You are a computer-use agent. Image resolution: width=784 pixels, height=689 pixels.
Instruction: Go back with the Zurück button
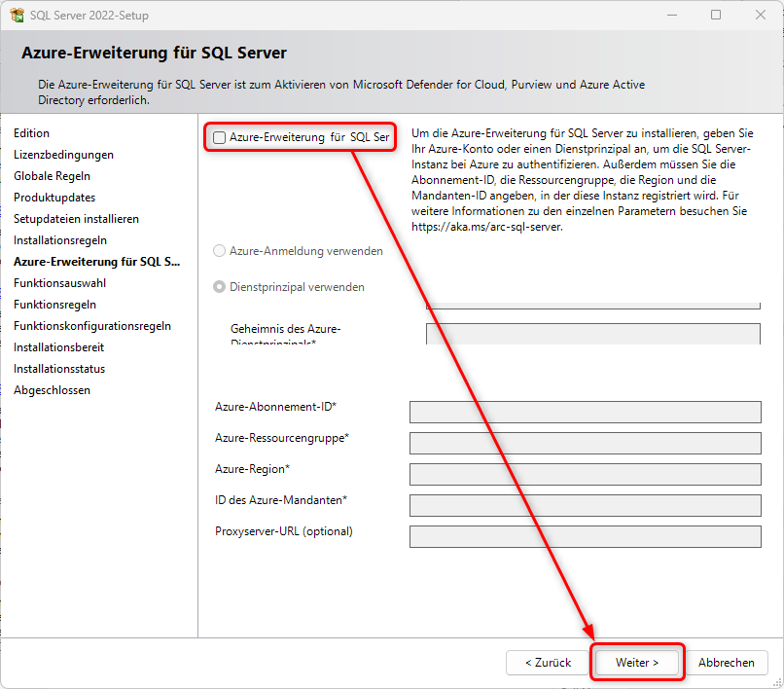pos(548,663)
